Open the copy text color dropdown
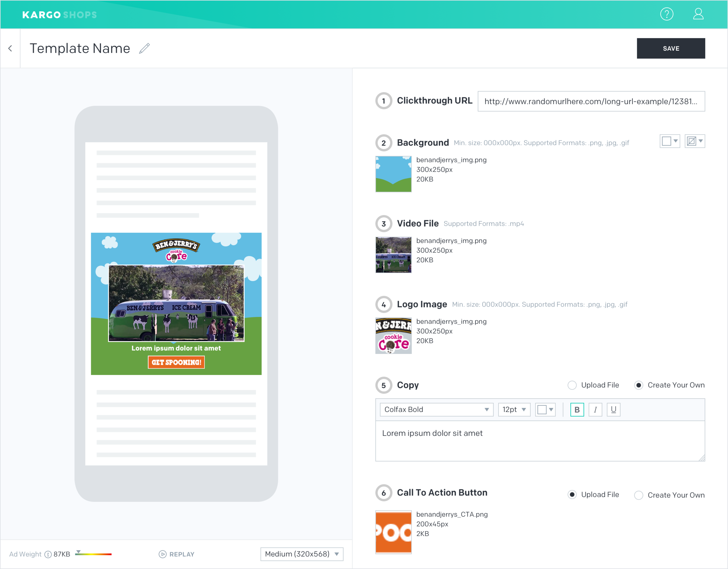Image resolution: width=728 pixels, height=569 pixels. [545, 410]
